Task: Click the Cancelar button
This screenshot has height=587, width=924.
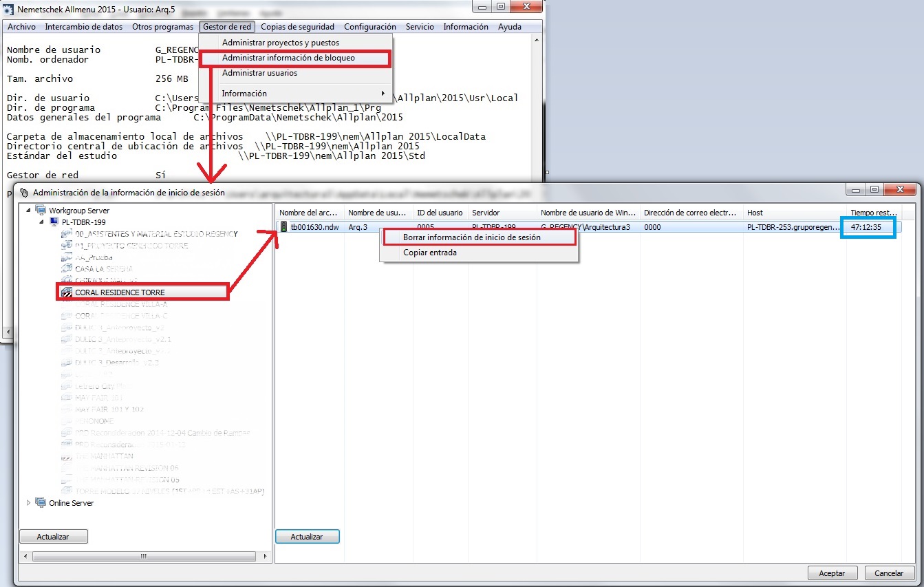Action: [889, 573]
